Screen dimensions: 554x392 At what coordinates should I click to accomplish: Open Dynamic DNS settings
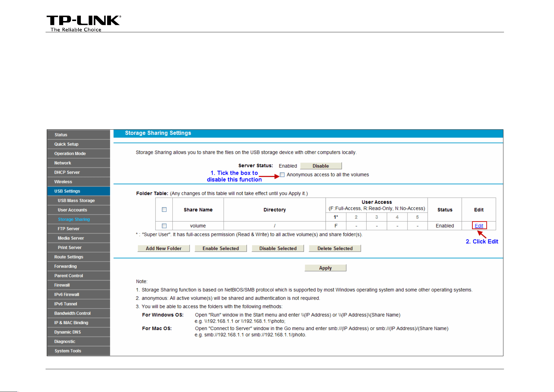78,332
